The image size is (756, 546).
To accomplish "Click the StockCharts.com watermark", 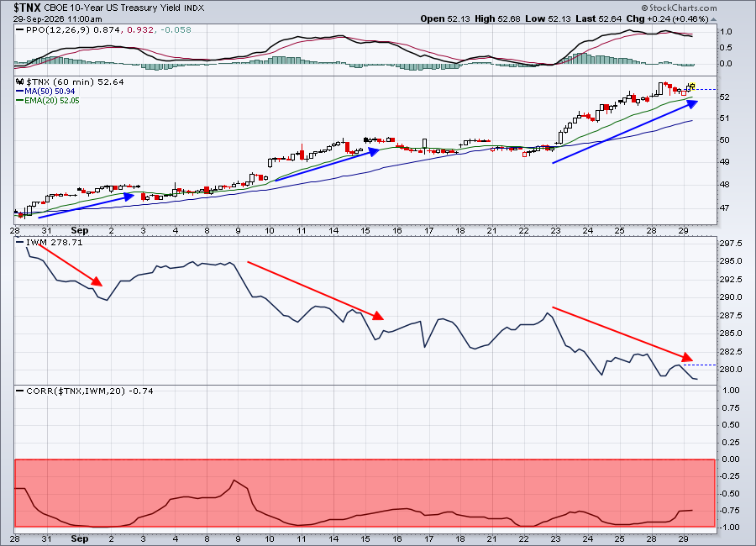I will [679, 8].
